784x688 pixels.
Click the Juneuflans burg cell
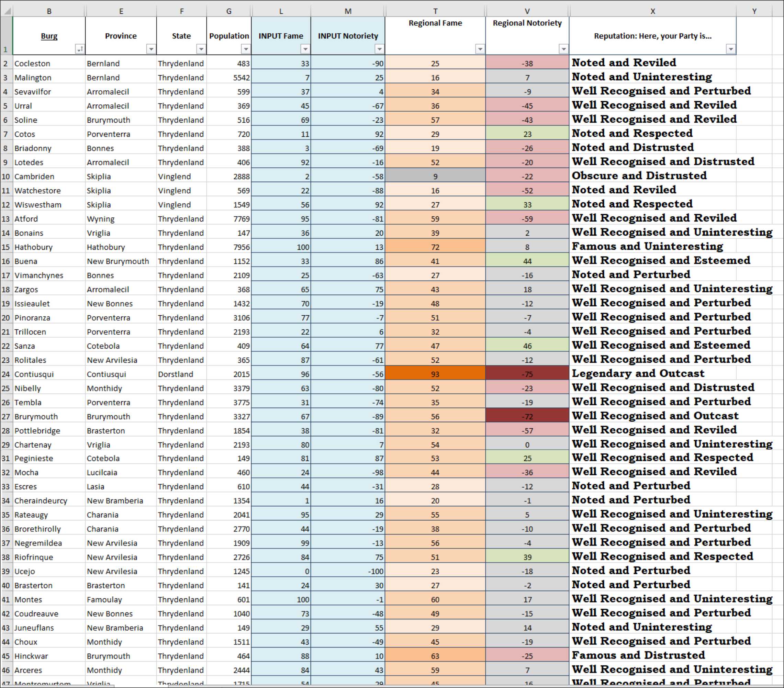click(x=49, y=628)
